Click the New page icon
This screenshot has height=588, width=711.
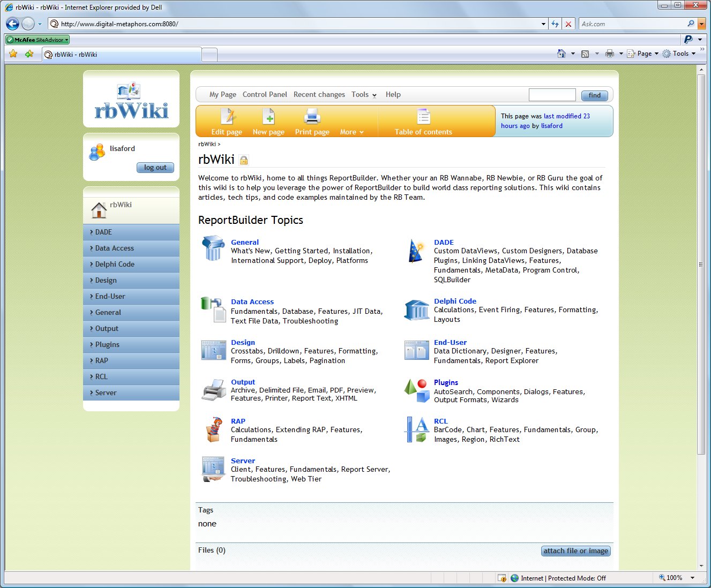pyautogui.click(x=268, y=116)
